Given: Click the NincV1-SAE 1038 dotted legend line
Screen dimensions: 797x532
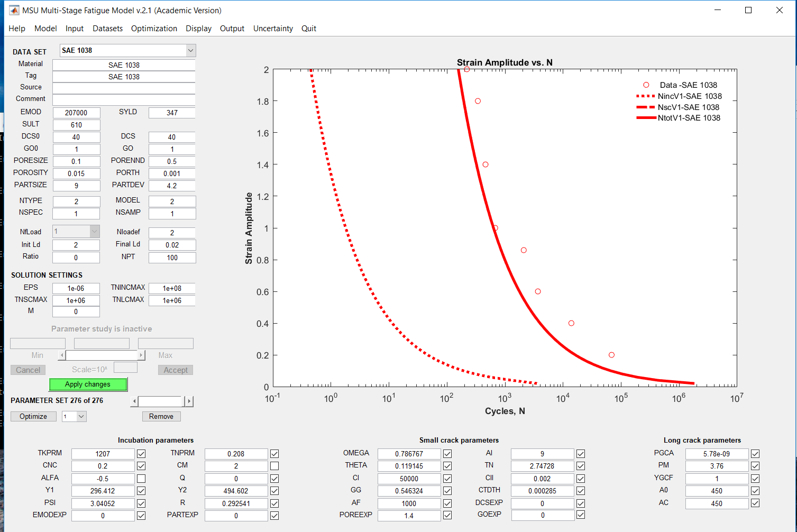Looking at the screenshot, I should tap(646, 96).
